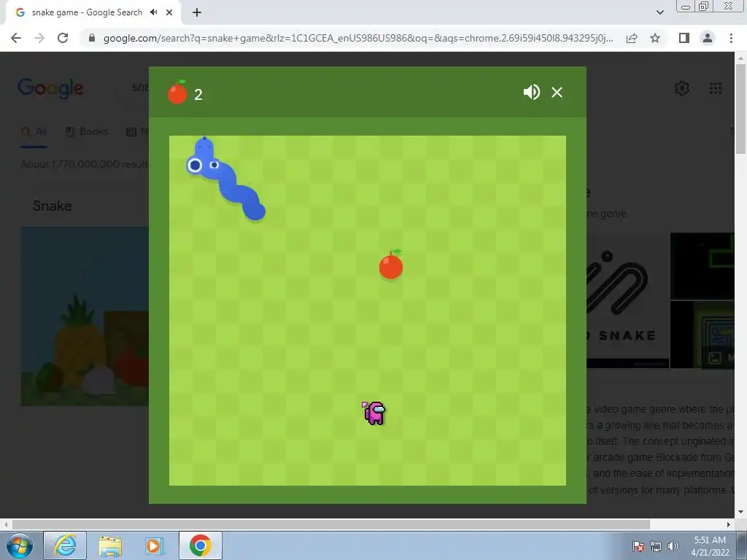
Task: Mute the tab using its speaker icon
Action: click(153, 12)
